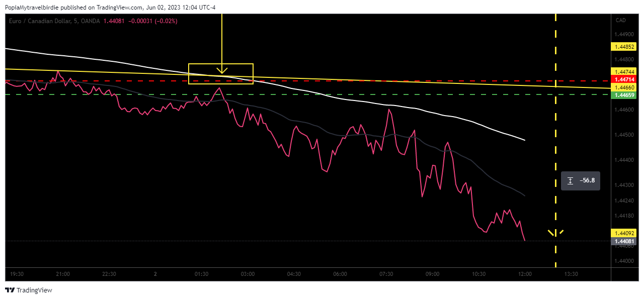Click the 01:30 time axis label
The width and height of the screenshot is (644, 299).
click(201, 274)
